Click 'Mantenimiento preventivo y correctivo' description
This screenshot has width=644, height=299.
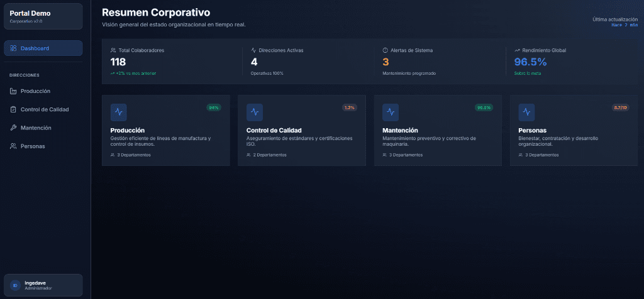(x=429, y=141)
